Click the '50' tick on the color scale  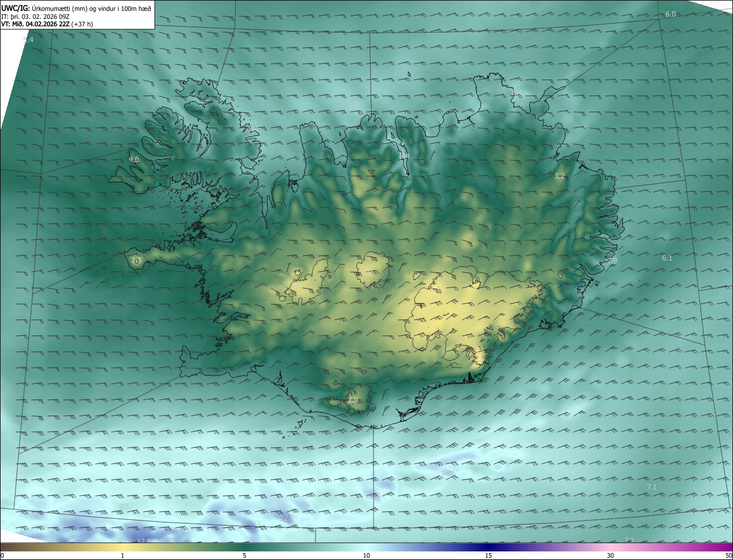click(728, 555)
